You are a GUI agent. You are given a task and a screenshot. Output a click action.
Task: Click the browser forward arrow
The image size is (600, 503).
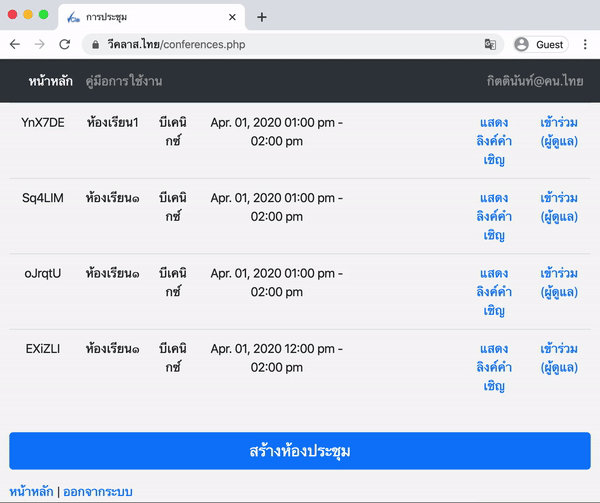pos(39,44)
